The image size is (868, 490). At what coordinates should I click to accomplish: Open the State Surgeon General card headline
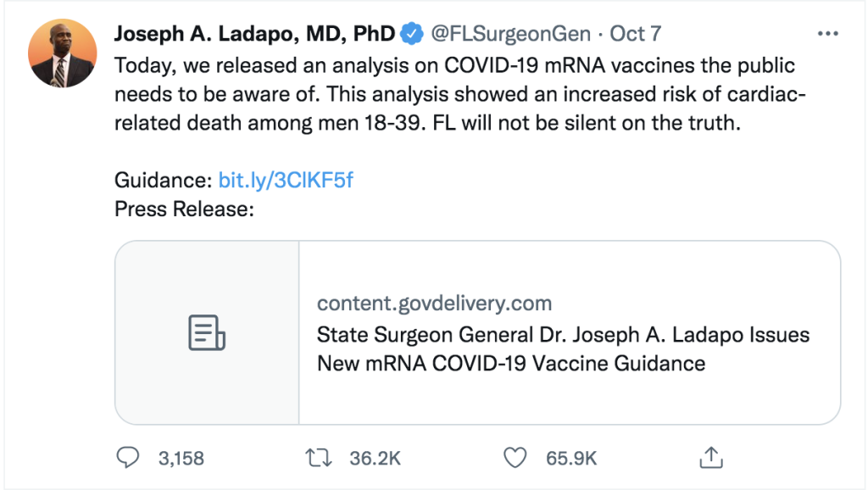click(x=563, y=348)
